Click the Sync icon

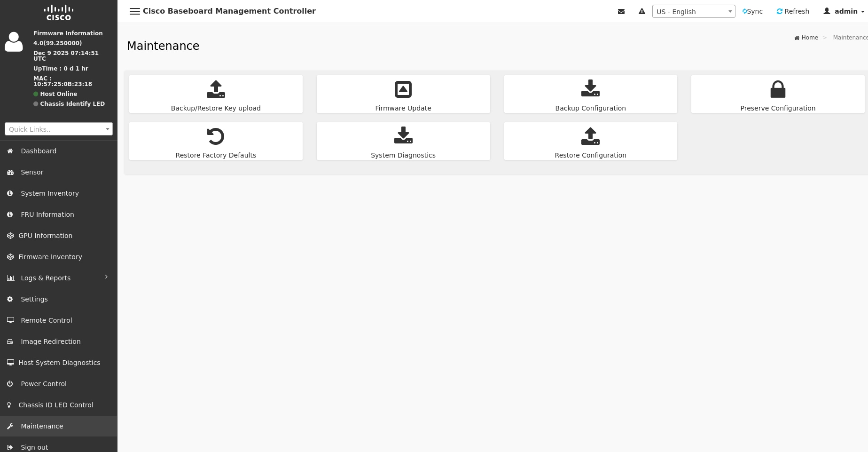coord(744,11)
